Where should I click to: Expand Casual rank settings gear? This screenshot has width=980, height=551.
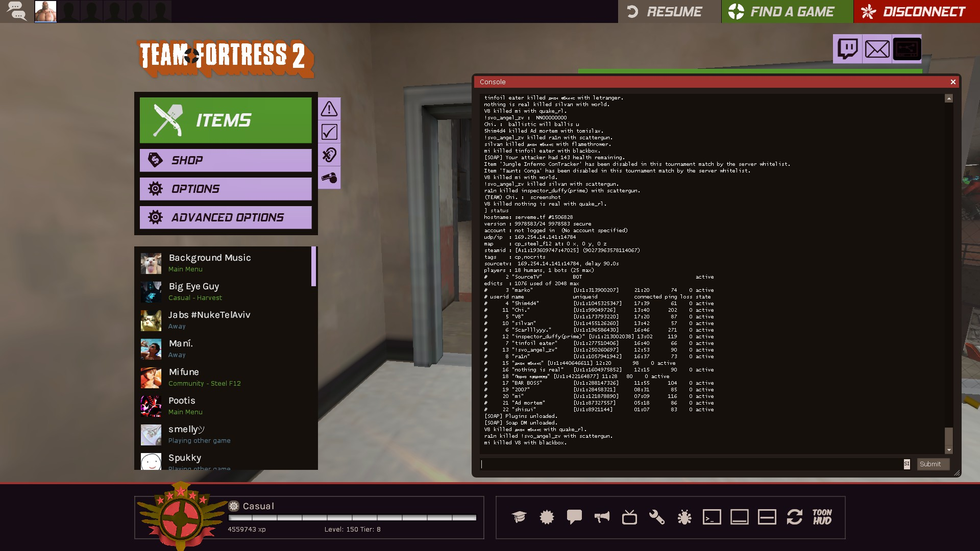tap(234, 506)
